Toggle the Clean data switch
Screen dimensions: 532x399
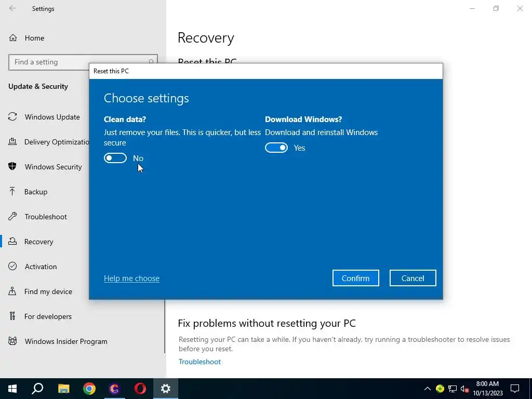[115, 158]
